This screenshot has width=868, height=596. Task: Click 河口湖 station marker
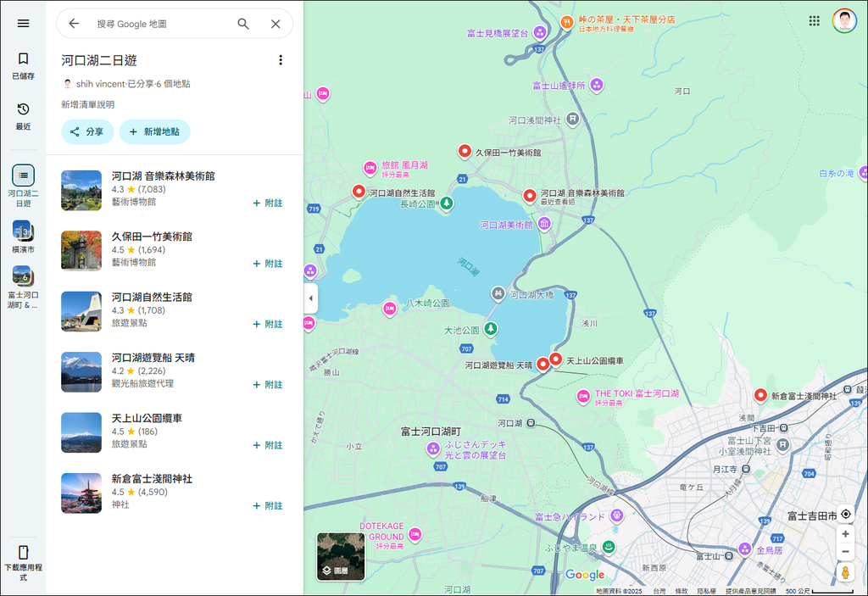pos(531,423)
